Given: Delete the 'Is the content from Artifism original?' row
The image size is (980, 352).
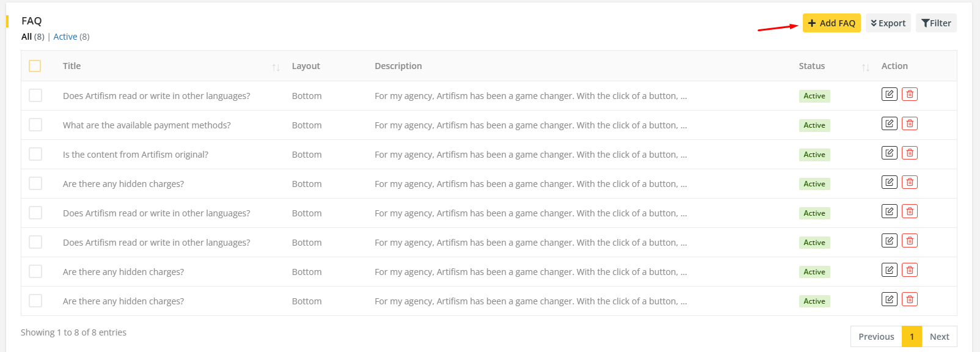Looking at the screenshot, I should [910, 153].
